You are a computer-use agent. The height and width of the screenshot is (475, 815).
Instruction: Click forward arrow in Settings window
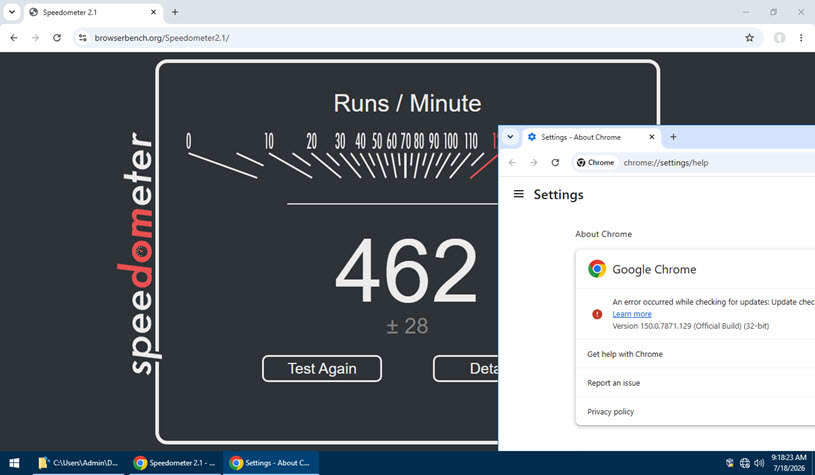[x=534, y=163]
